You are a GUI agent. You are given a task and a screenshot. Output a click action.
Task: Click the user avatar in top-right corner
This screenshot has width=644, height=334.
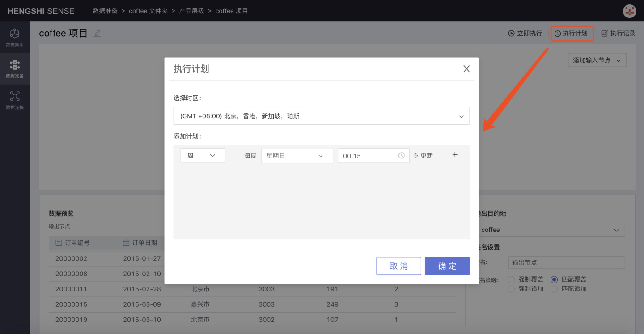pyautogui.click(x=630, y=11)
